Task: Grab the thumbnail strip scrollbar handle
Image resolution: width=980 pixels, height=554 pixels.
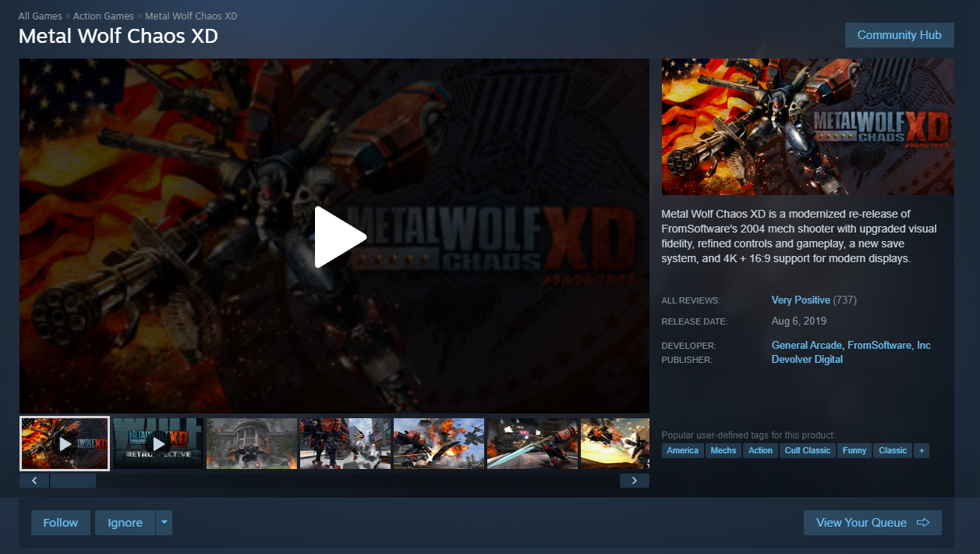Action: pyautogui.click(x=73, y=481)
